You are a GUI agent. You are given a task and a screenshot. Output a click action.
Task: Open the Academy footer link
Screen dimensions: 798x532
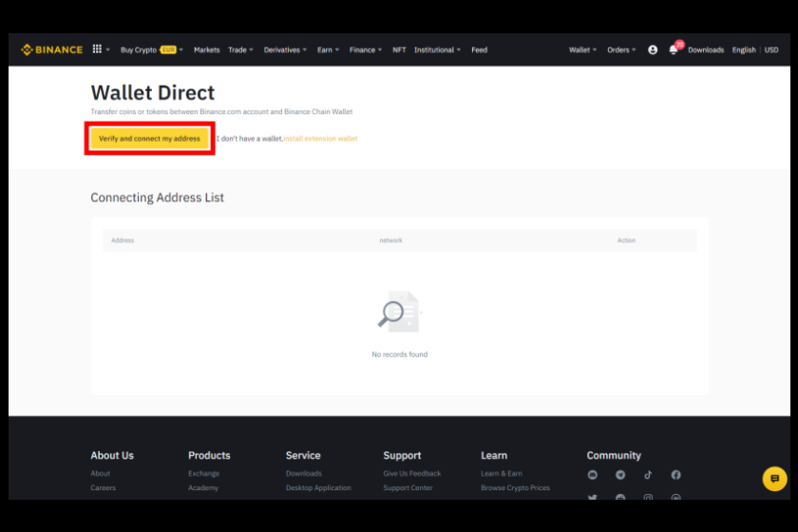click(203, 487)
